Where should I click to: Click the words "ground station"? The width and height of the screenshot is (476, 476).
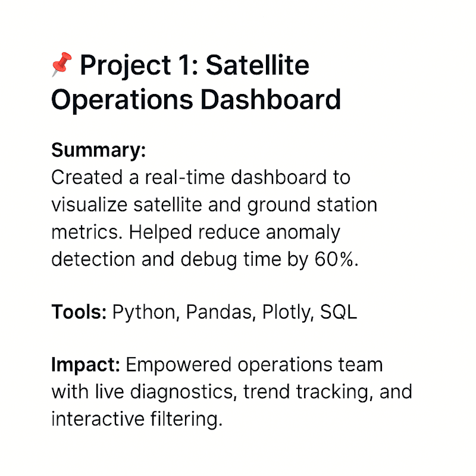312,205
